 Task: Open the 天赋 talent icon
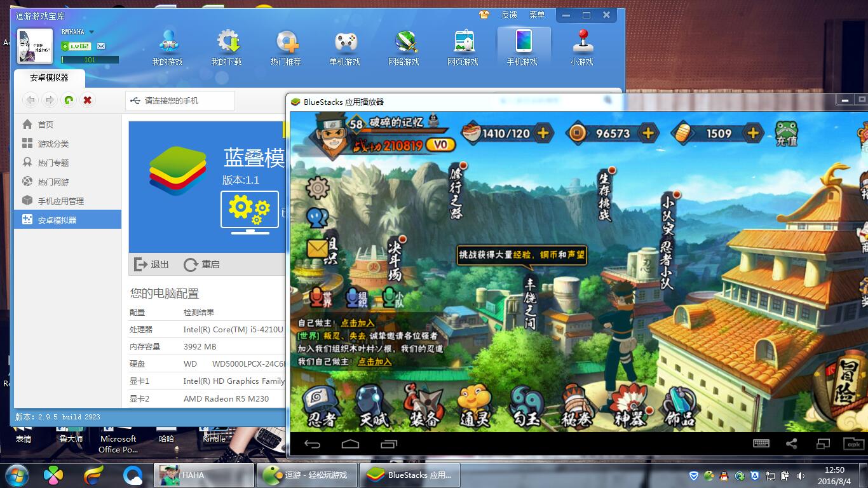tap(372, 406)
